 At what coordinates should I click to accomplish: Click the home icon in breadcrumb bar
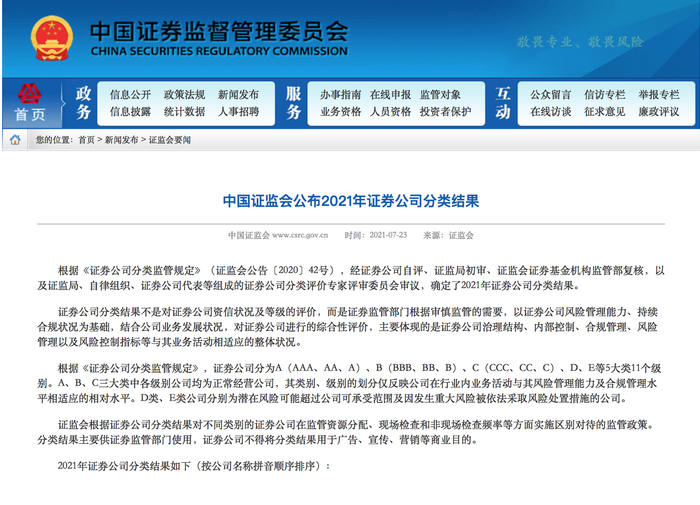point(15,140)
